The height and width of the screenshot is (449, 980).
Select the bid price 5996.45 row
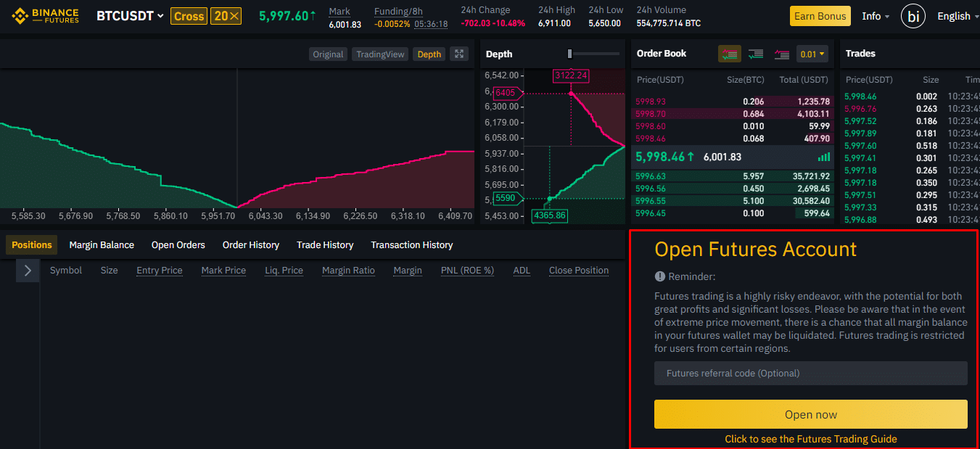(x=733, y=213)
